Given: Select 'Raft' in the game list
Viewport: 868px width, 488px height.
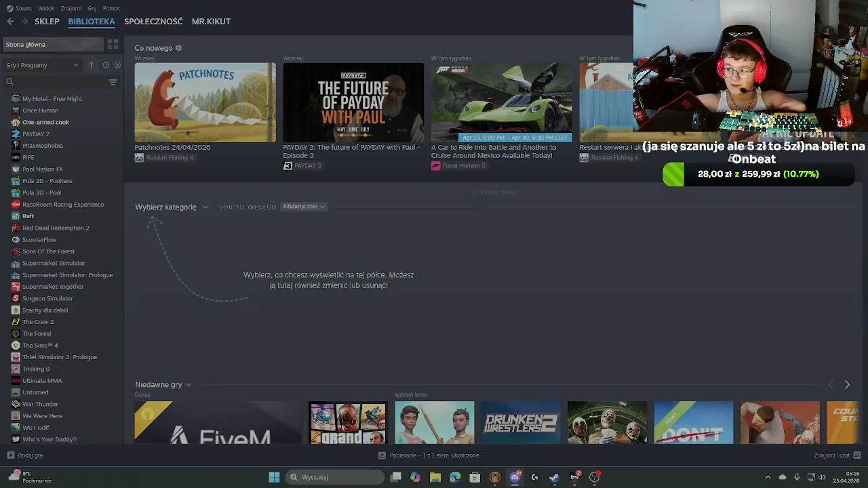Looking at the screenshot, I should (28, 216).
